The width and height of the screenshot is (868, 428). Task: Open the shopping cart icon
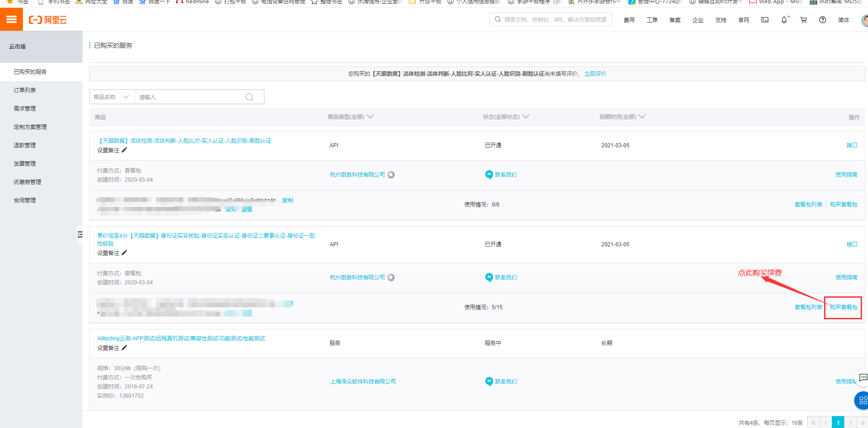click(x=803, y=20)
